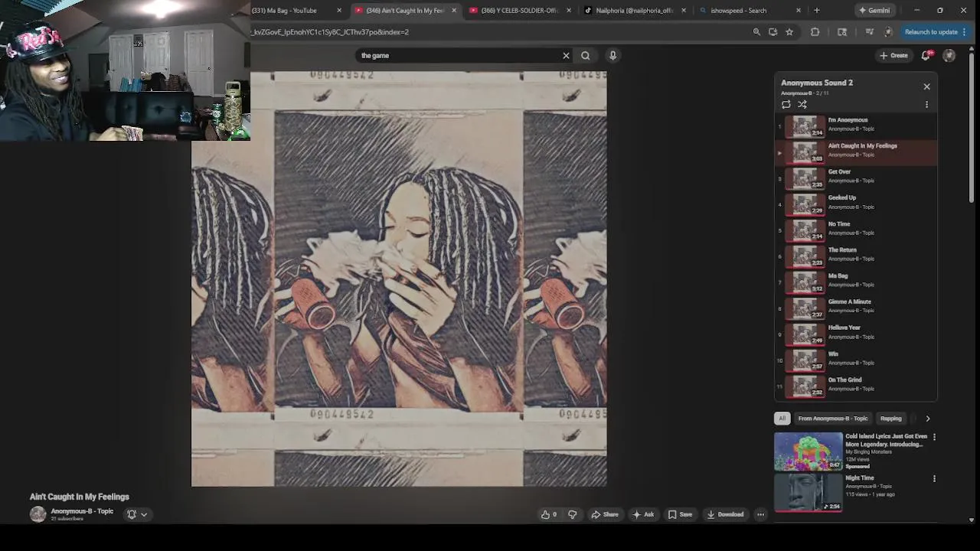Toggle loop playlist icon
The width and height of the screenshot is (980, 551).
pos(786,104)
